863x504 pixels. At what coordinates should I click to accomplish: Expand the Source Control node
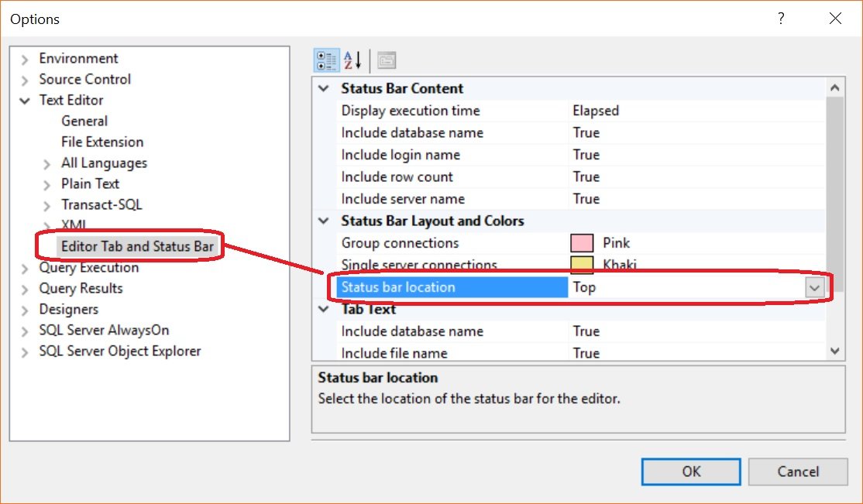[x=24, y=80]
